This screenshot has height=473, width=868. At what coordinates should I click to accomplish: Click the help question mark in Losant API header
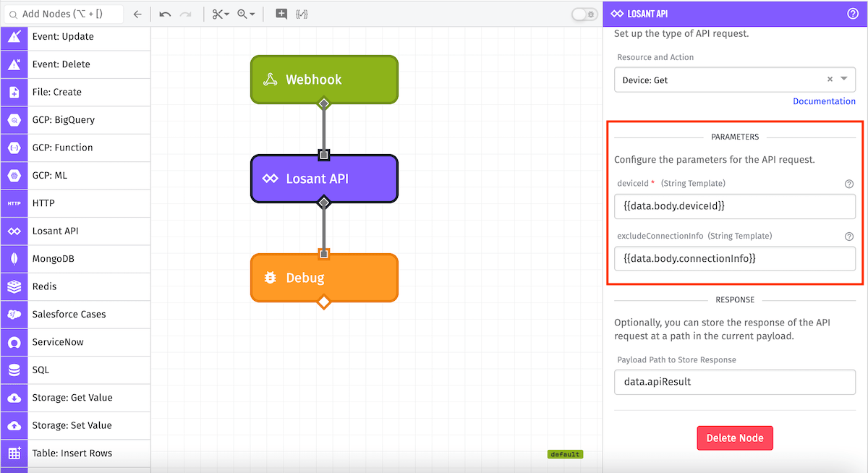[x=853, y=13]
